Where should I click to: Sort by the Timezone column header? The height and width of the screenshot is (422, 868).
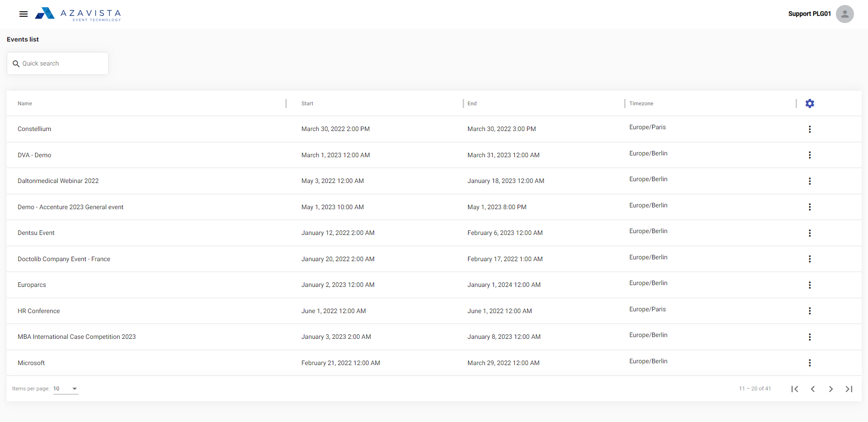(x=641, y=103)
